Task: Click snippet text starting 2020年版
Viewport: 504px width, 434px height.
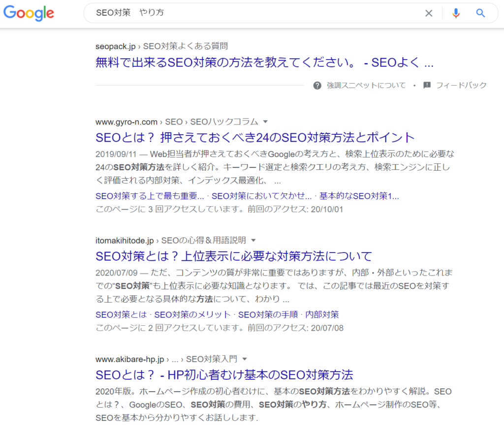Action: [x=274, y=404]
